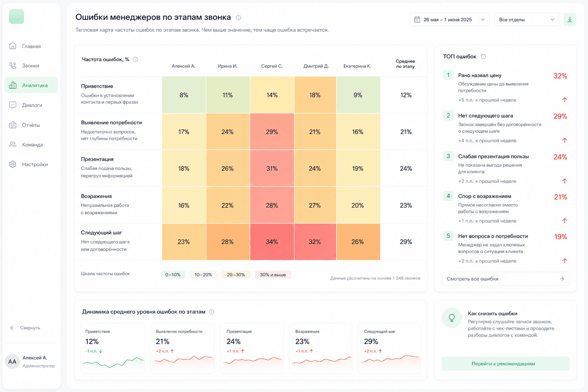
Task: Click the green app logo in sidebar
Action: (x=16, y=16)
